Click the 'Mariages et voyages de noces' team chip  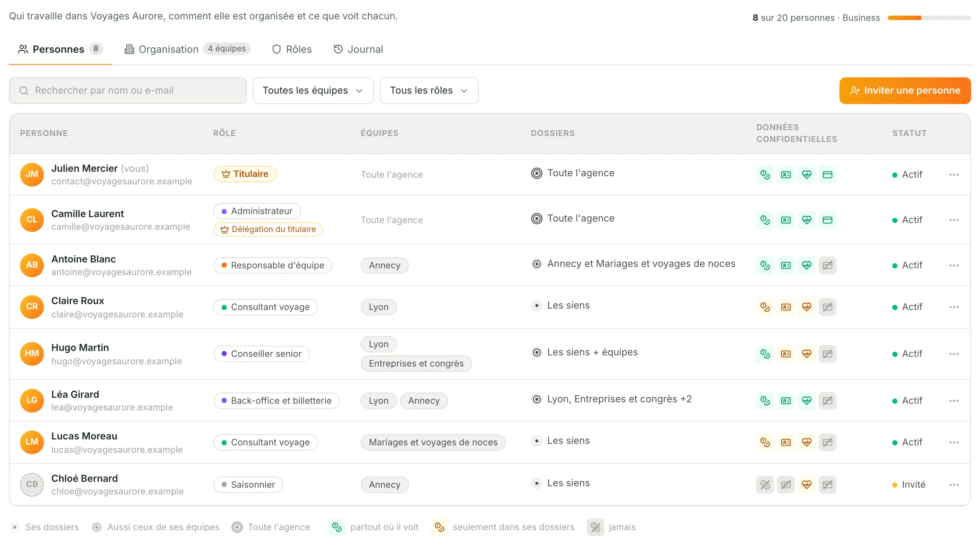point(433,442)
